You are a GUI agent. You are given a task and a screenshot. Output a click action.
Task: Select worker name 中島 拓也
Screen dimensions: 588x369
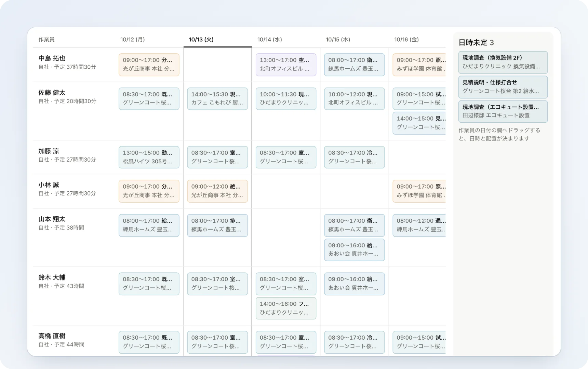pos(52,58)
